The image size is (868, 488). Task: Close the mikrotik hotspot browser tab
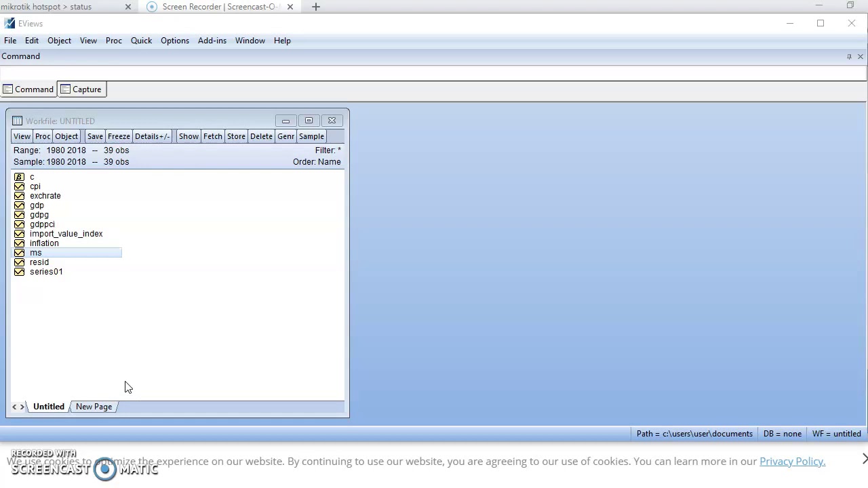(127, 7)
